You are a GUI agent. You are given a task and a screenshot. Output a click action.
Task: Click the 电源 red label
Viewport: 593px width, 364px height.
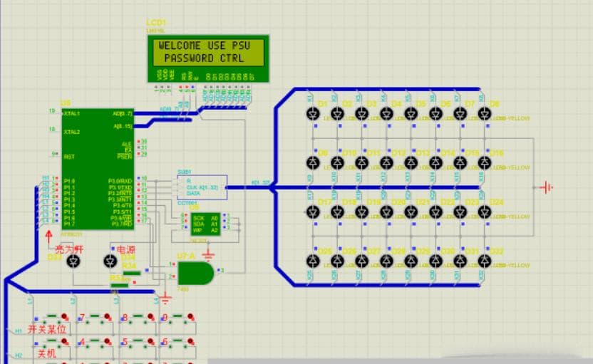pos(125,250)
